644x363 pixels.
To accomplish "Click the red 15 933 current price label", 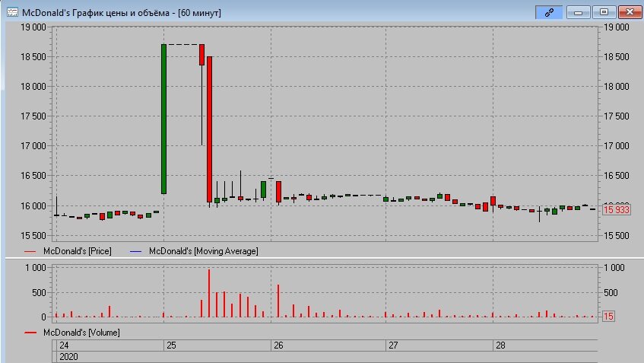I will (617, 210).
